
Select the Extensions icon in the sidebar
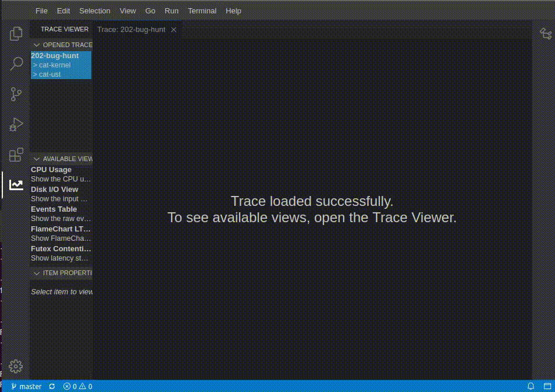(x=16, y=154)
